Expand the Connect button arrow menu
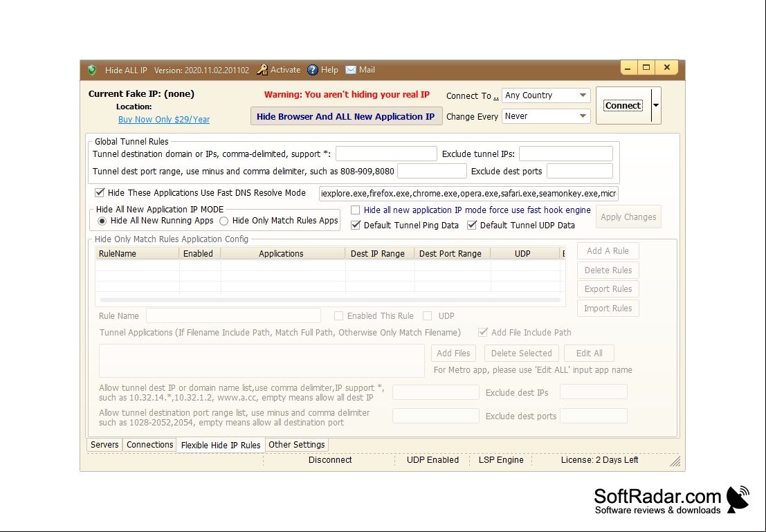Image resolution: width=766 pixels, height=532 pixels. click(x=656, y=106)
